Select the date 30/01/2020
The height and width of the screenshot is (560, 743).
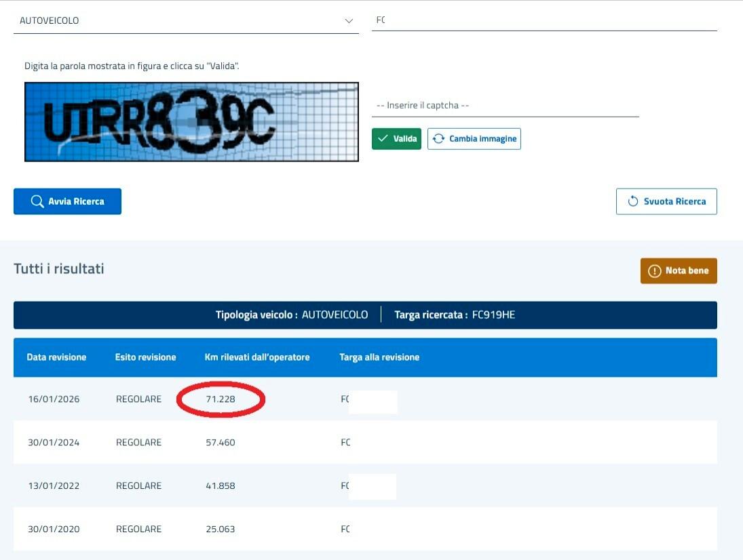(x=54, y=529)
